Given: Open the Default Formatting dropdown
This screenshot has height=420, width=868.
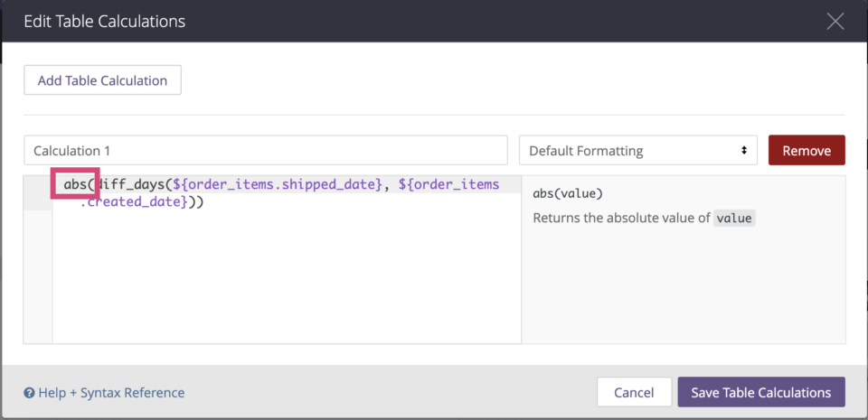Looking at the screenshot, I should (637, 151).
